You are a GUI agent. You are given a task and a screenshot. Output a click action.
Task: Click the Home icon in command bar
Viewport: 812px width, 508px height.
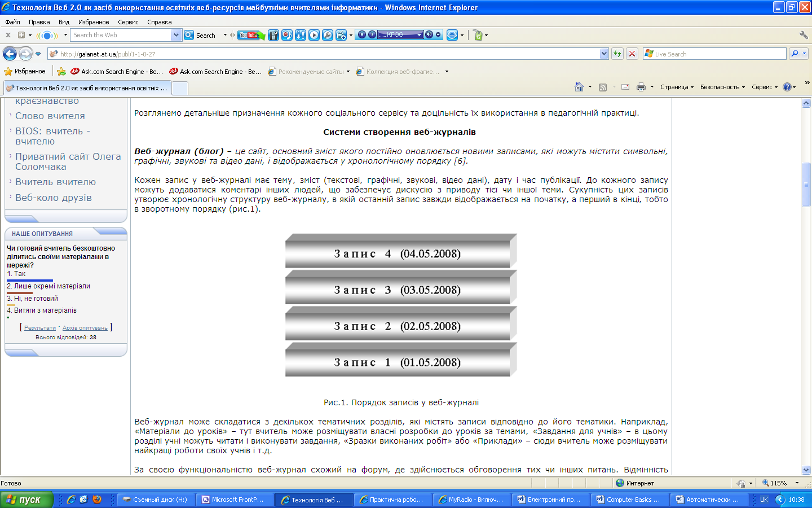tap(579, 87)
